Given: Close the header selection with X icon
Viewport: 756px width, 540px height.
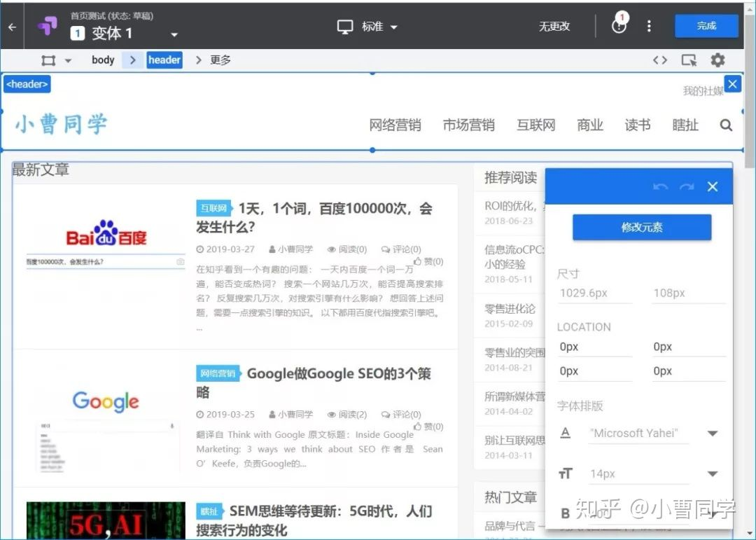Looking at the screenshot, I should [x=732, y=84].
